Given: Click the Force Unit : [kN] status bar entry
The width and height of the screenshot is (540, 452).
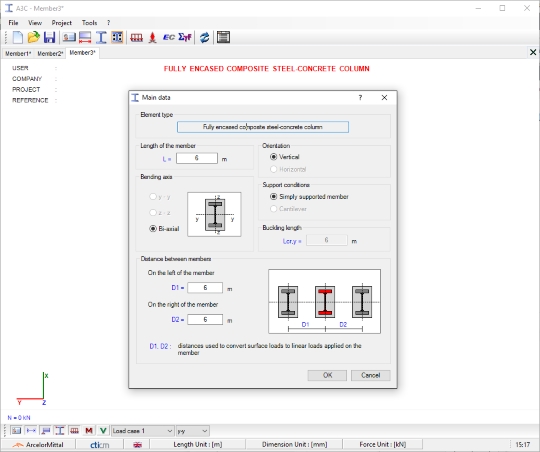Looking at the screenshot, I should pos(383,444).
